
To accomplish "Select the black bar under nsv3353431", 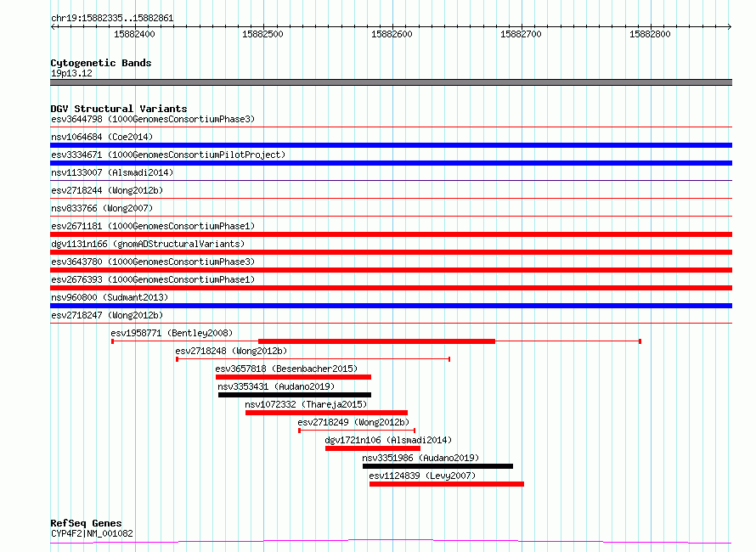I will click(x=295, y=395).
